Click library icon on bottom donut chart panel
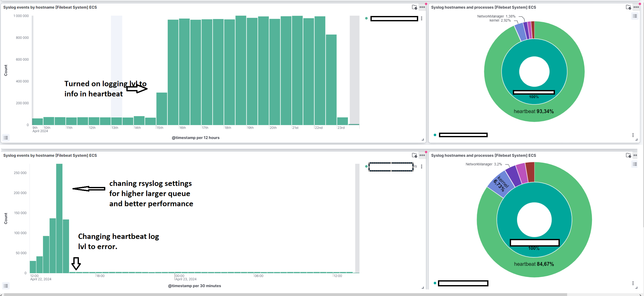 [628, 155]
